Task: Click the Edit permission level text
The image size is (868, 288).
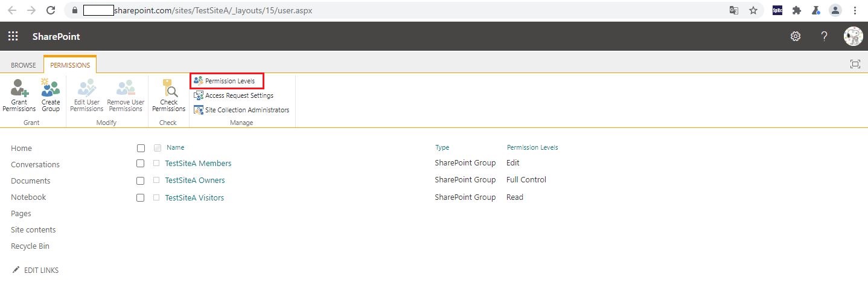Action: [x=513, y=163]
